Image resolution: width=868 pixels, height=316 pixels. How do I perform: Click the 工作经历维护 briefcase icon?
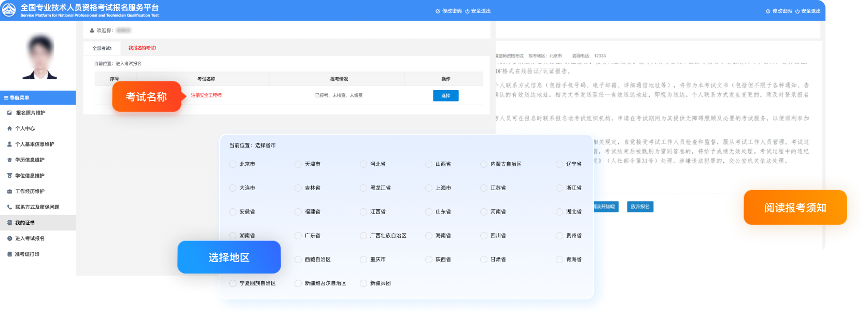[9, 192]
